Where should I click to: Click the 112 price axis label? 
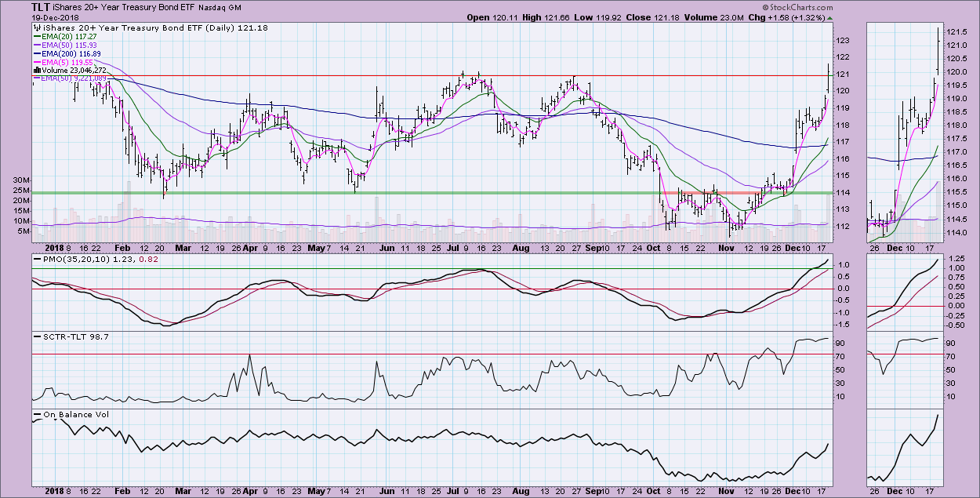click(842, 227)
